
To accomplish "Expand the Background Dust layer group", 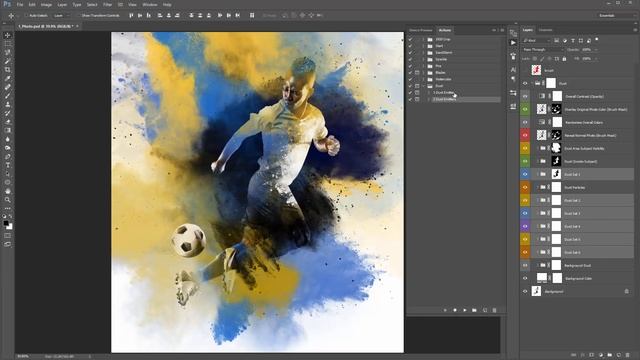I will tap(538, 265).
